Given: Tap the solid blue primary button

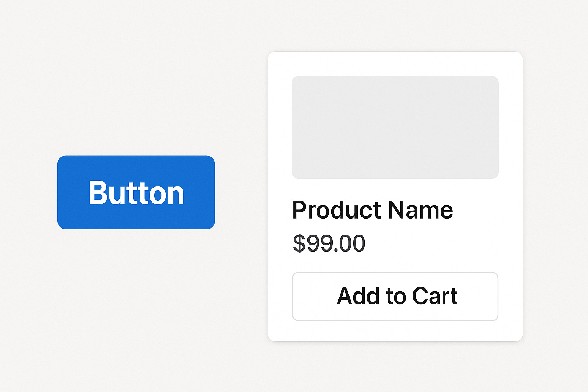Looking at the screenshot, I should [136, 193].
